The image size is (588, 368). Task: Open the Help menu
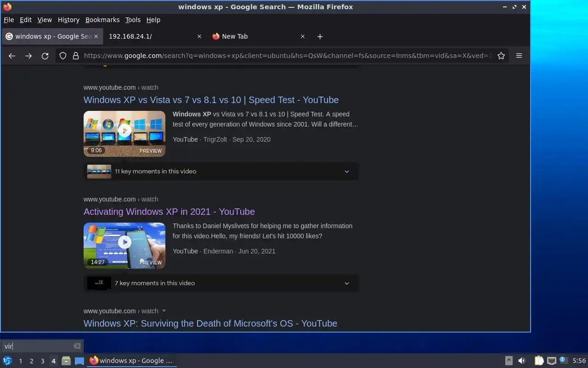(153, 20)
